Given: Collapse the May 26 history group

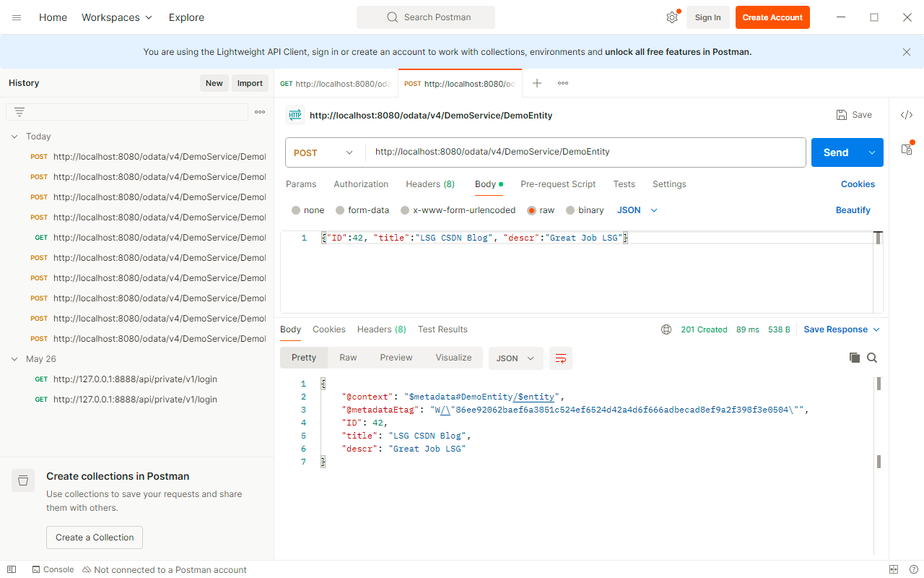Looking at the screenshot, I should click(14, 359).
